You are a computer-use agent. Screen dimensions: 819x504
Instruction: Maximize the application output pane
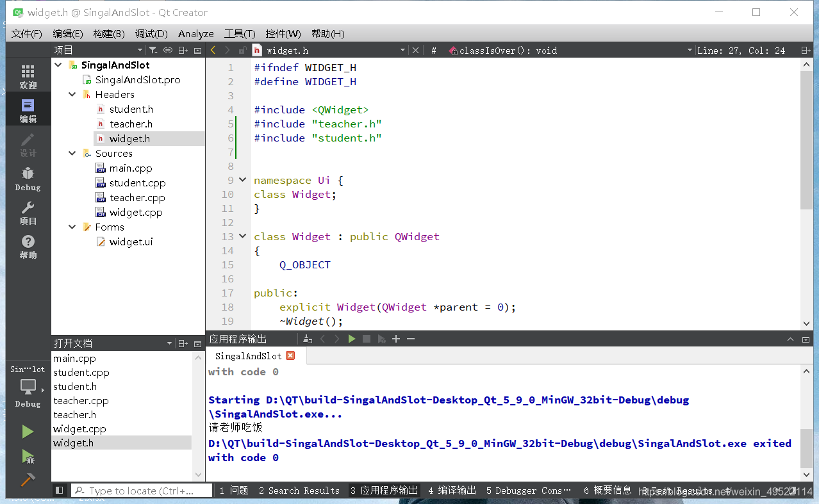790,339
